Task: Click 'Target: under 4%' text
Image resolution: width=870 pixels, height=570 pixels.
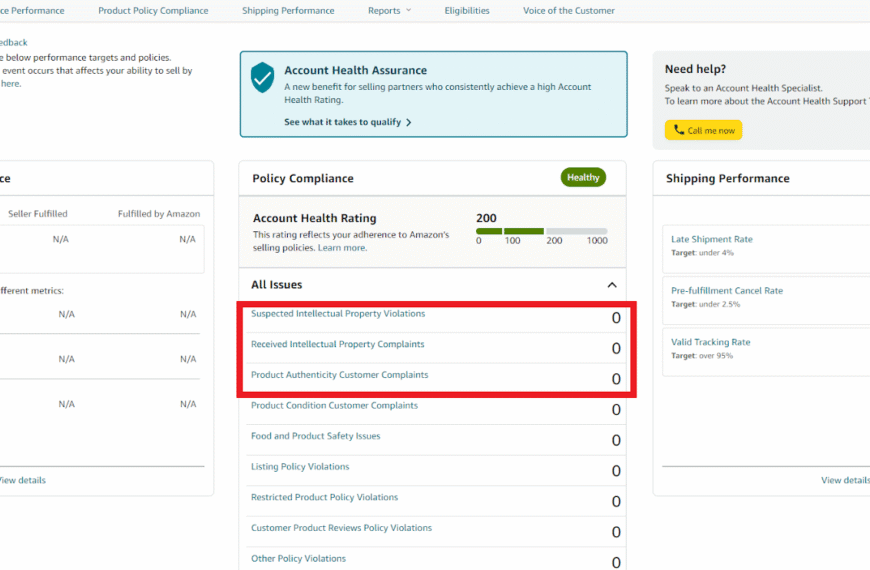Action: pyautogui.click(x=702, y=253)
